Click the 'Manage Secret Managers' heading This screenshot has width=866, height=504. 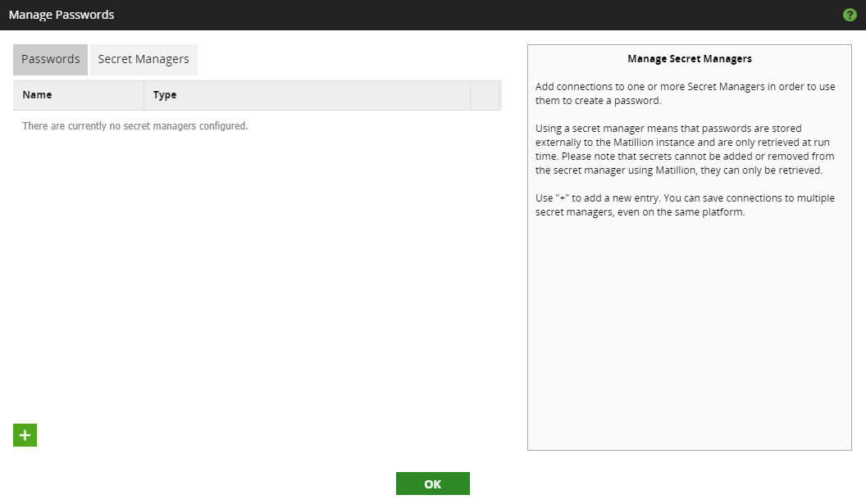[689, 58]
